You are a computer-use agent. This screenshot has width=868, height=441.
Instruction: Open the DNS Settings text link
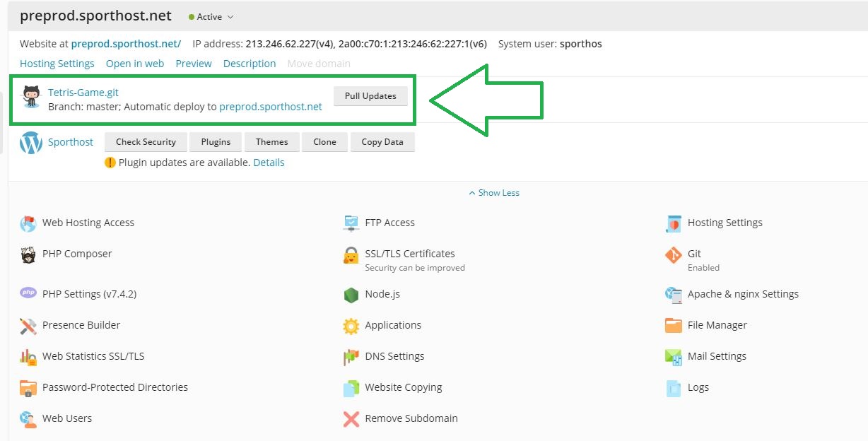point(395,356)
